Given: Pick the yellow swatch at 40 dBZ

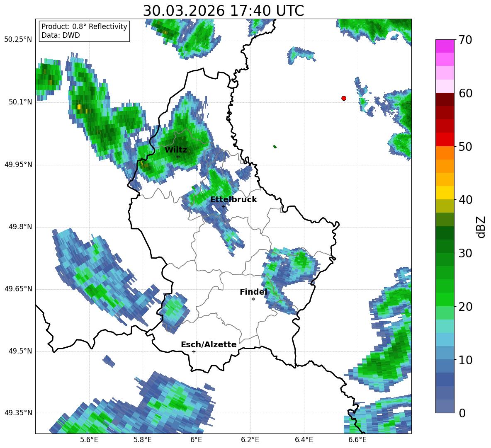Looking at the screenshot, I should pyautogui.click(x=445, y=193).
